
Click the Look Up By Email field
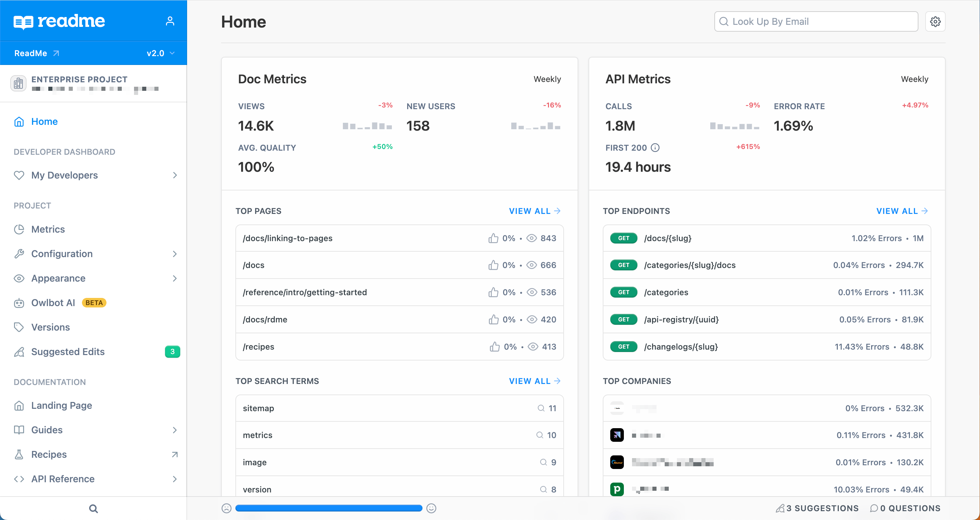coord(815,21)
